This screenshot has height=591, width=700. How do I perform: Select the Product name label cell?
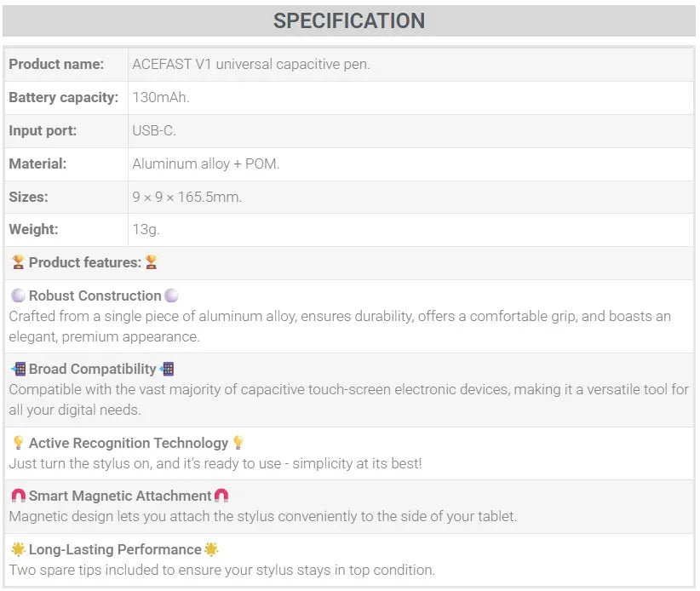[x=66, y=64]
